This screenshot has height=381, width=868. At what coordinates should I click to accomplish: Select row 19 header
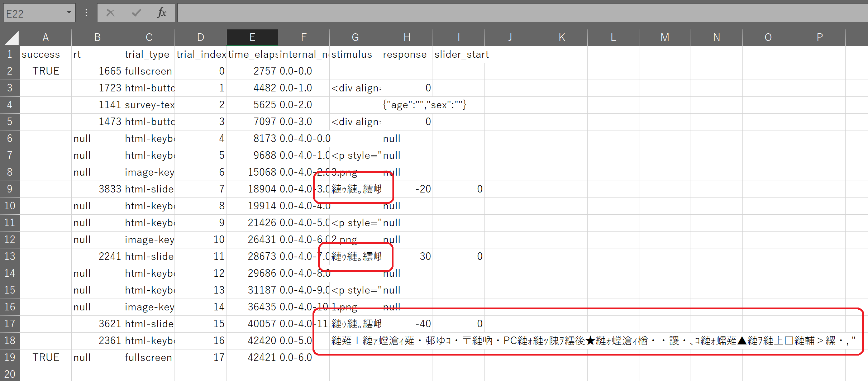10,357
